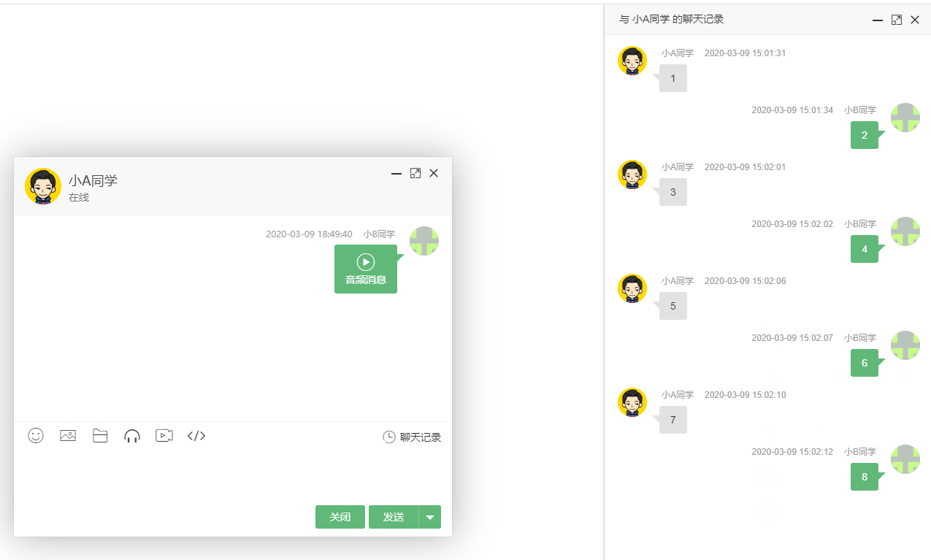Click 小A同学 avatar next to message 7

(632, 402)
